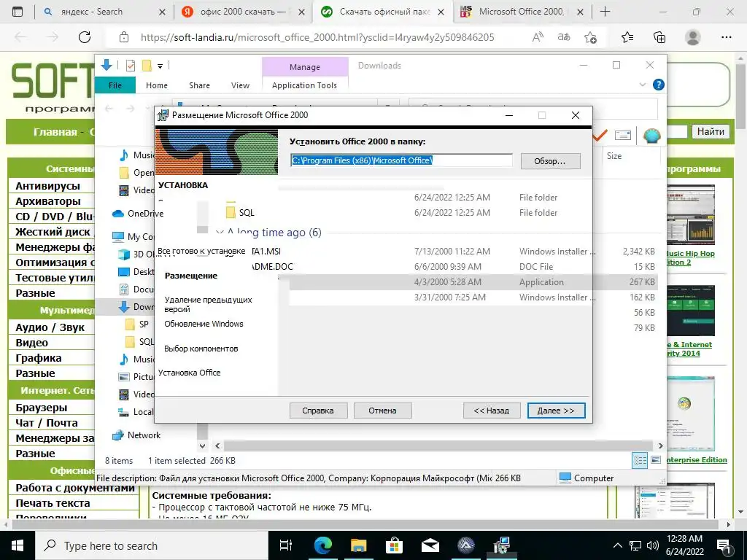This screenshot has height=560, width=747.
Task: Click Explorer horizontal scrollbar right arrow
Action: (660, 446)
